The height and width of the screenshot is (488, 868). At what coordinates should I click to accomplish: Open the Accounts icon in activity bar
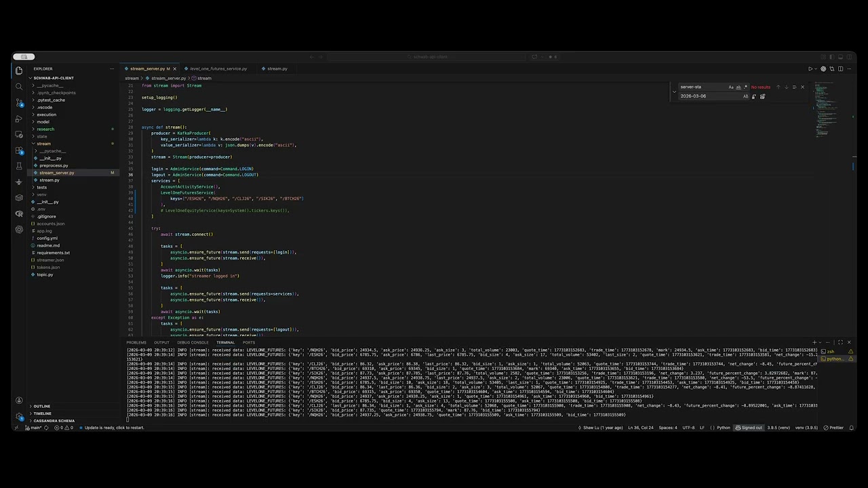(x=19, y=401)
